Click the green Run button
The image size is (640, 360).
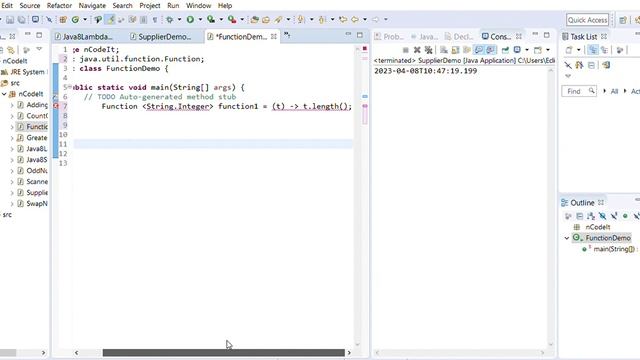click(190, 19)
